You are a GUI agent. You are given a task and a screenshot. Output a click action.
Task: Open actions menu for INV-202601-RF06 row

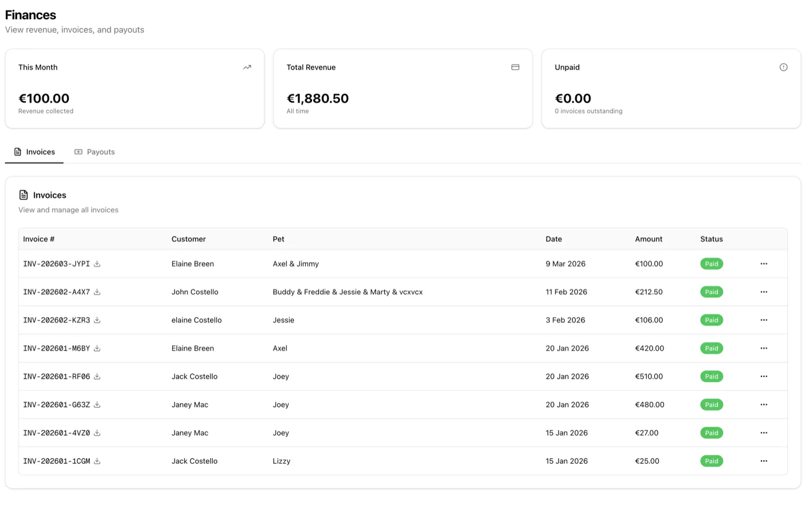pos(764,376)
